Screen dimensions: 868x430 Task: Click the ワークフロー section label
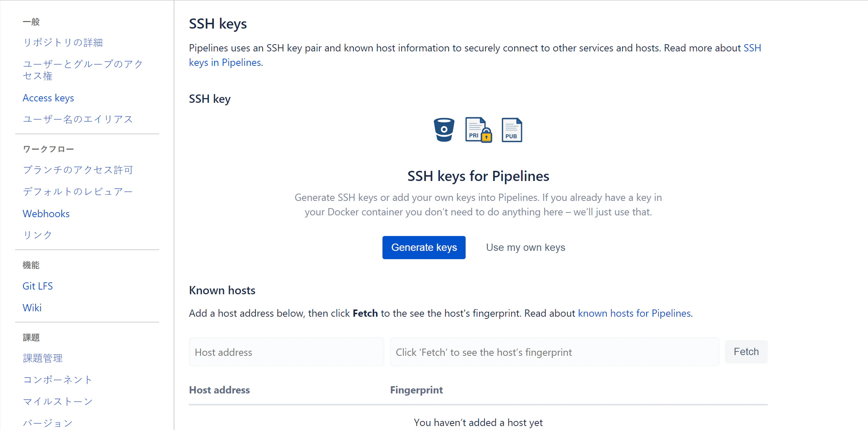(x=48, y=149)
